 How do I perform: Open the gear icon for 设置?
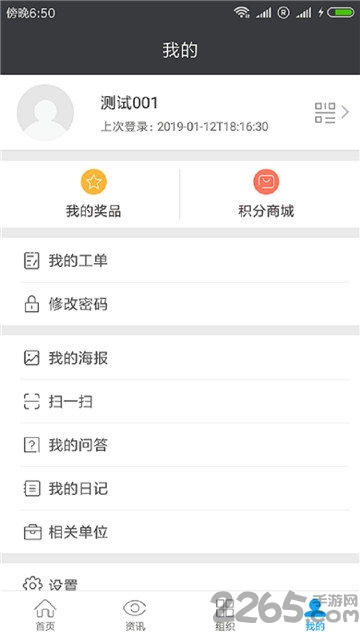[32, 584]
